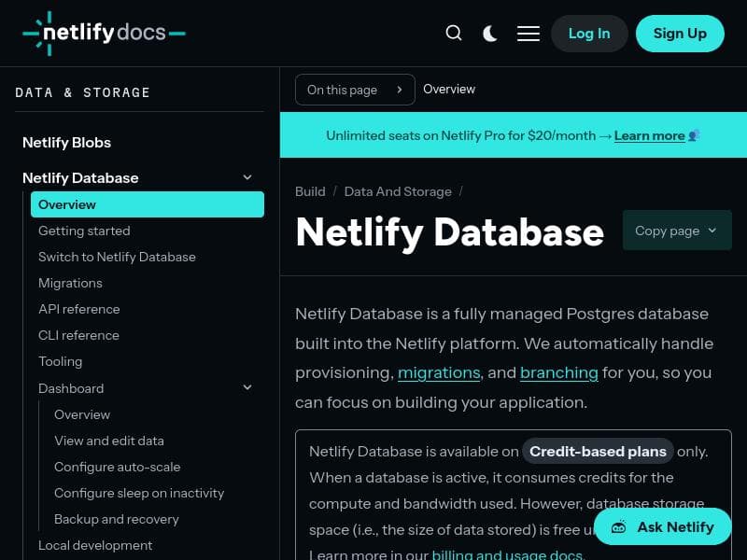Open the migrations link in the paragraph
The height and width of the screenshot is (560, 747).
(x=439, y=372)
